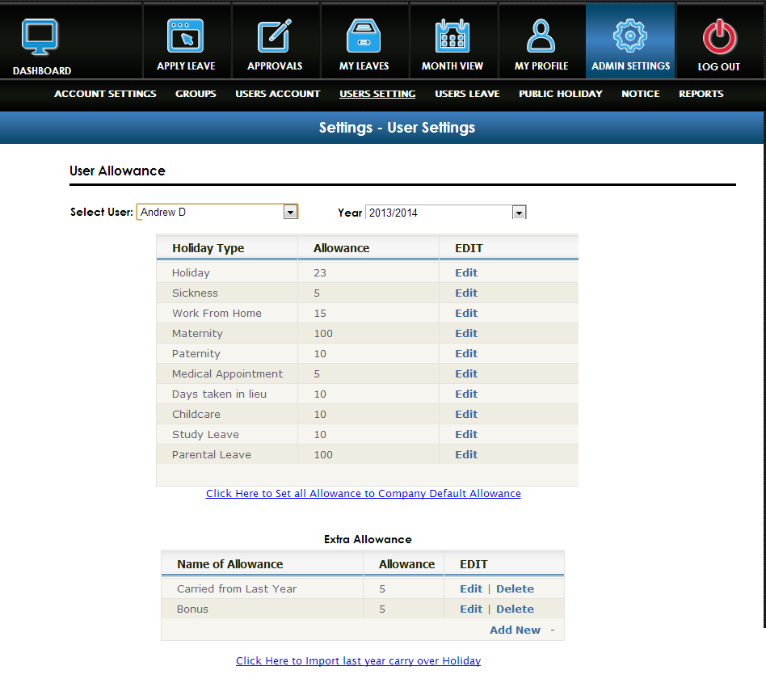This screenshot has height=700, width=766.
Task: Edit the Sickness allowance
Action: [466, 293]
